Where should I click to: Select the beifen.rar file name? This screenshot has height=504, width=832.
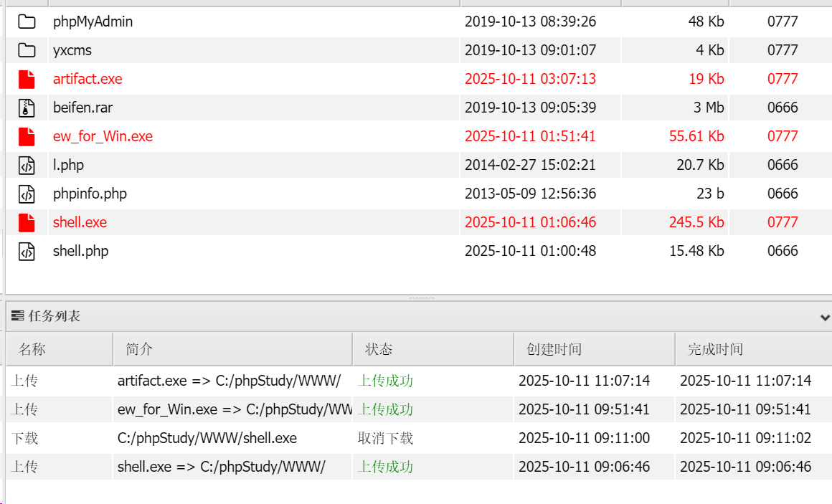point(82,108)
